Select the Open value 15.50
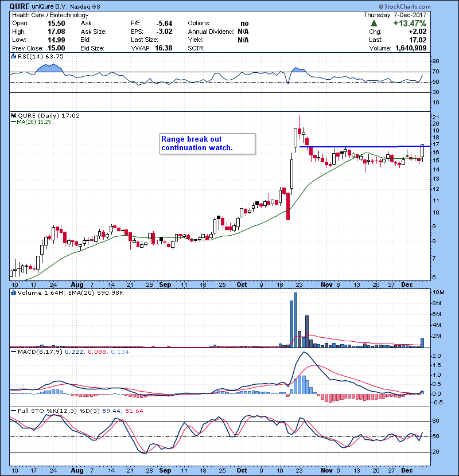This screenshot has width=459, height=476. coord(56,24)
